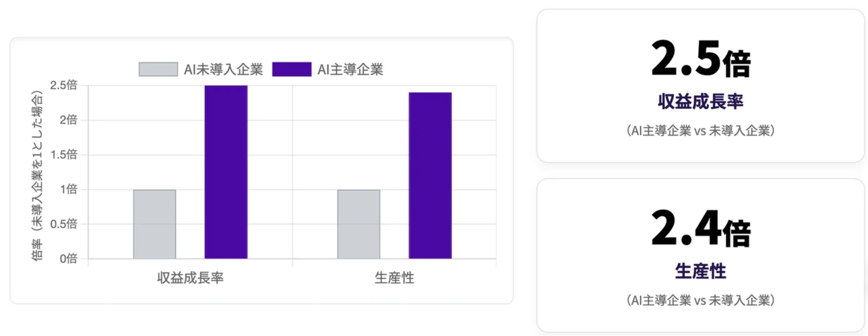Click the 1.5倍 y-axis tick label
Viewport: 868px width, 336px height.
(63, 155)
